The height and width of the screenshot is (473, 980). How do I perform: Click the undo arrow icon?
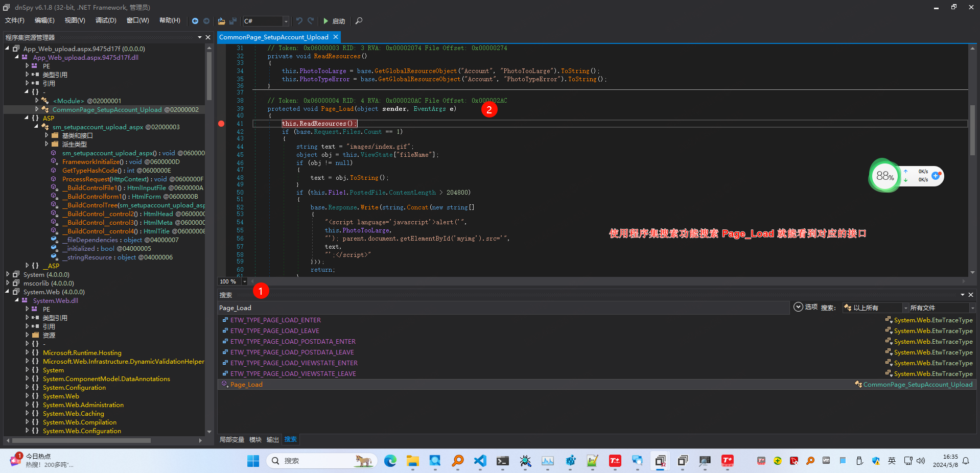tap(299, 21)
